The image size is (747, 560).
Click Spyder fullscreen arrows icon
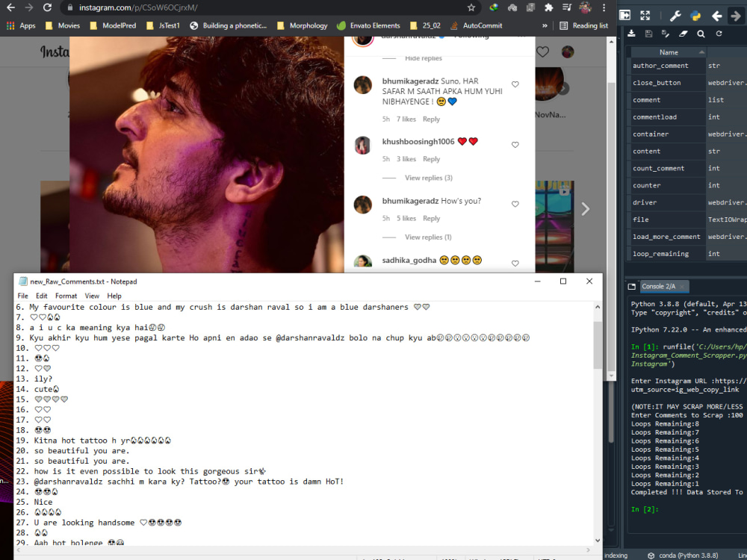645,15
